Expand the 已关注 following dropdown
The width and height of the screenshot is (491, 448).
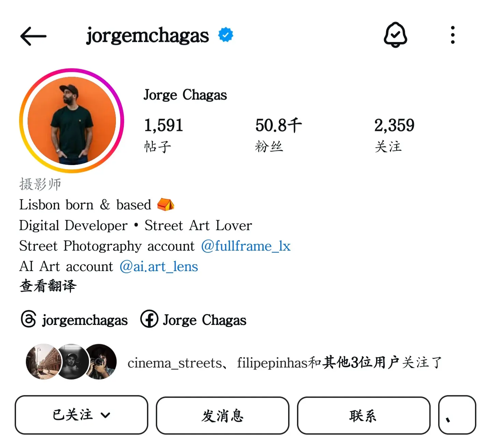coord(81,415)
